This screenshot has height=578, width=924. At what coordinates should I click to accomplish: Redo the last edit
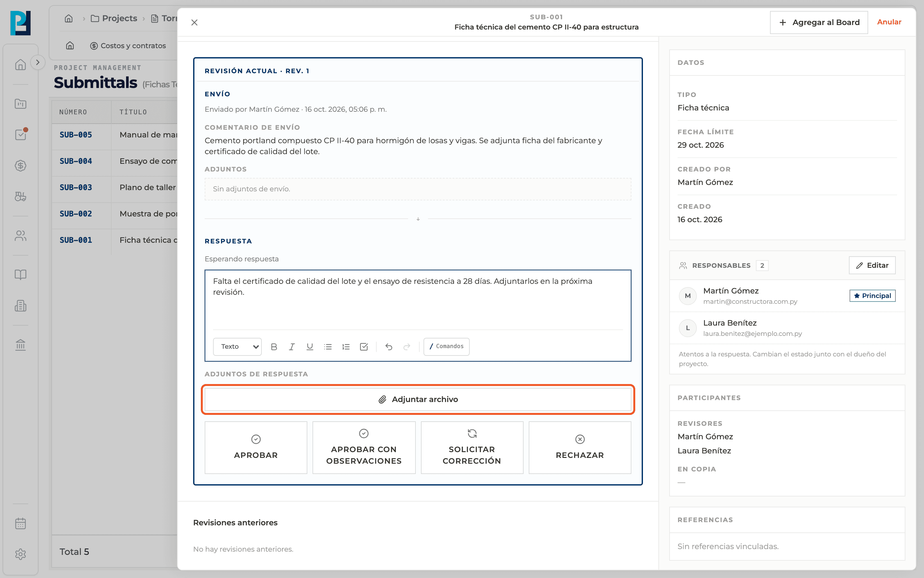406,346
